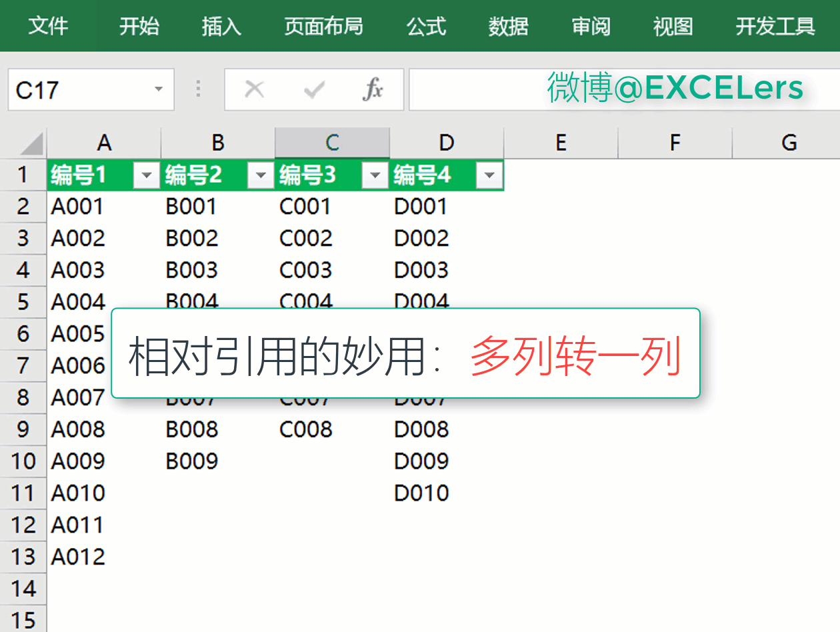Click the Cancel X icon in formula bar
The image size is (840, 632).
[255, 89]
